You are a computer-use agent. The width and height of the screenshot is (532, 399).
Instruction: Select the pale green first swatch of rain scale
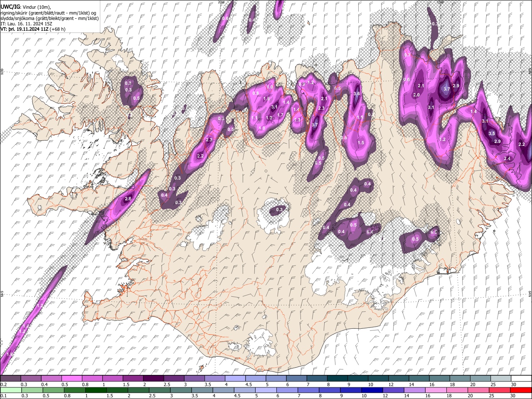(x=11, y=390)
